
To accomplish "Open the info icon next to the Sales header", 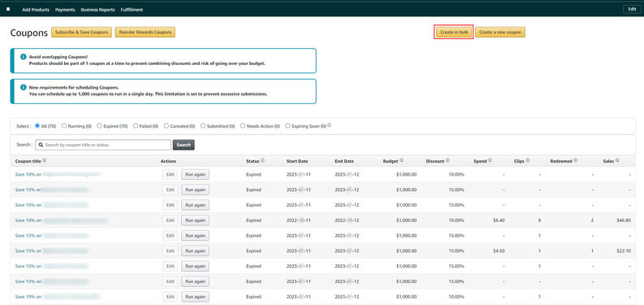I will coord(617,161).
